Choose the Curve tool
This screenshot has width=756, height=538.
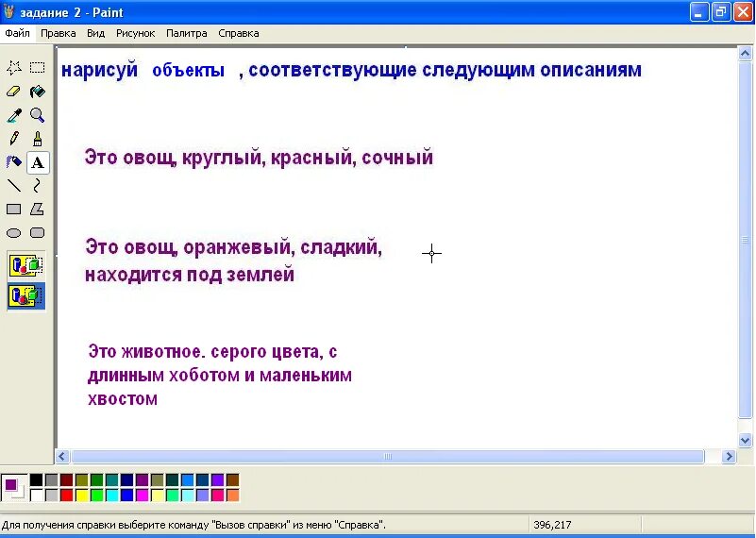tap(37, 186)
